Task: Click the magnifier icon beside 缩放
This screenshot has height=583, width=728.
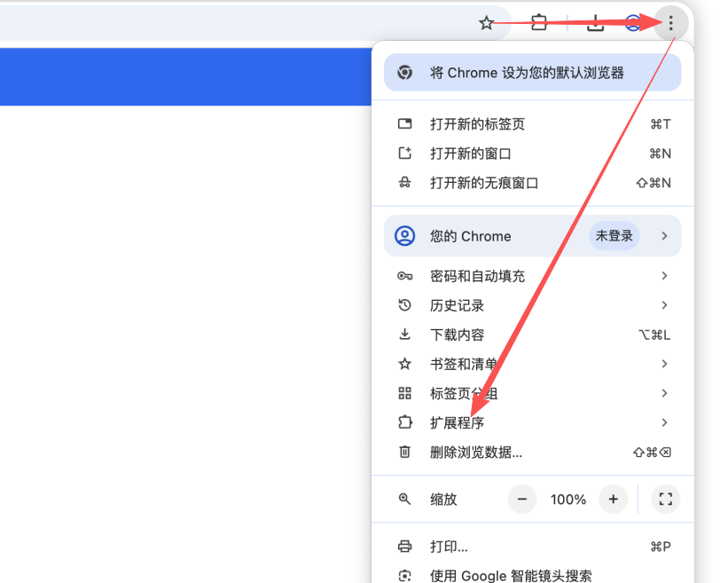Action: pos(405,500)
